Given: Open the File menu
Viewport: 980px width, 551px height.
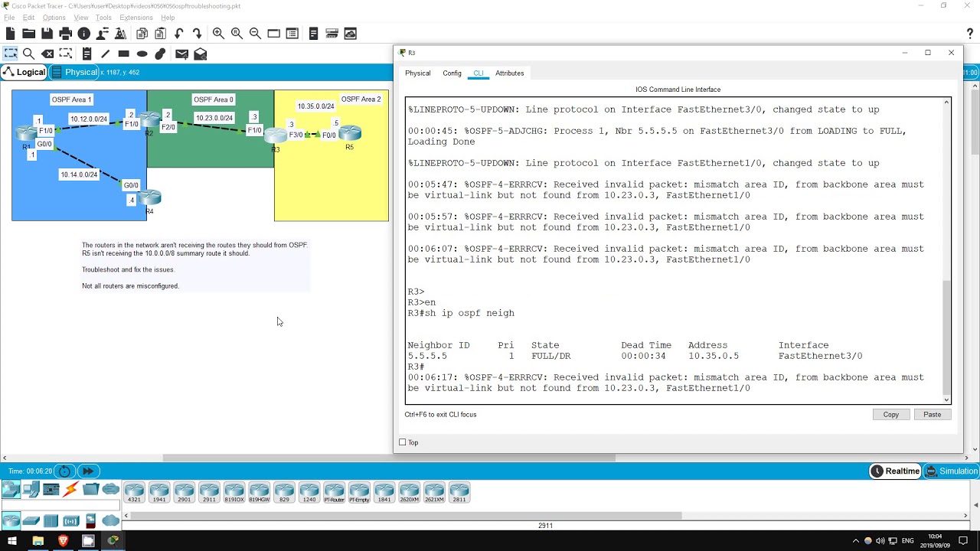Looking at the screenshot, I should 9,18.
